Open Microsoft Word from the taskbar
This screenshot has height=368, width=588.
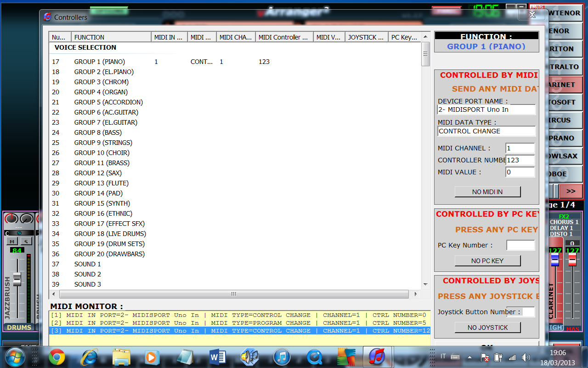pyautogui.click(x=217, y=356)
